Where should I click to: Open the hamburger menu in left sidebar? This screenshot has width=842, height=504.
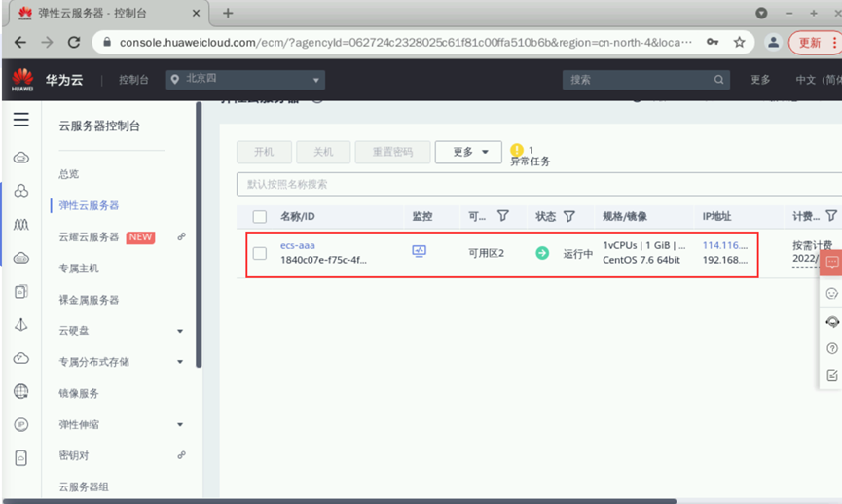coord(20,120)
